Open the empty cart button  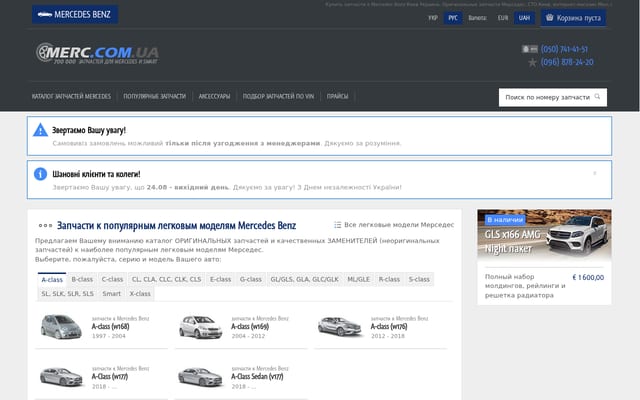click(x=573, y=18)
